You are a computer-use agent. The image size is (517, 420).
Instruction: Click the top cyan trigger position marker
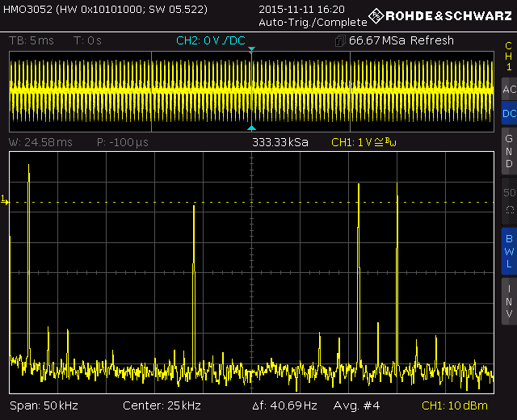[x=251, y=51]
